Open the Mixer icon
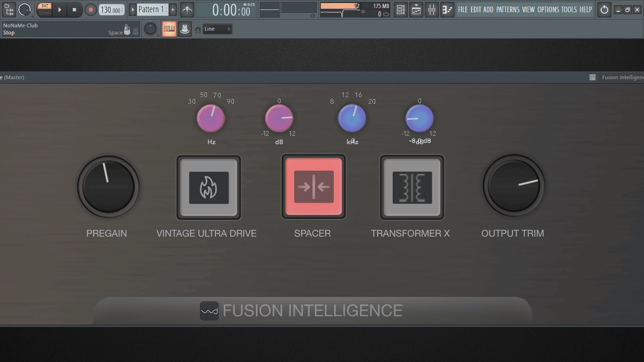This screenshot has height=362, width=644. click(x=431, y=9)
